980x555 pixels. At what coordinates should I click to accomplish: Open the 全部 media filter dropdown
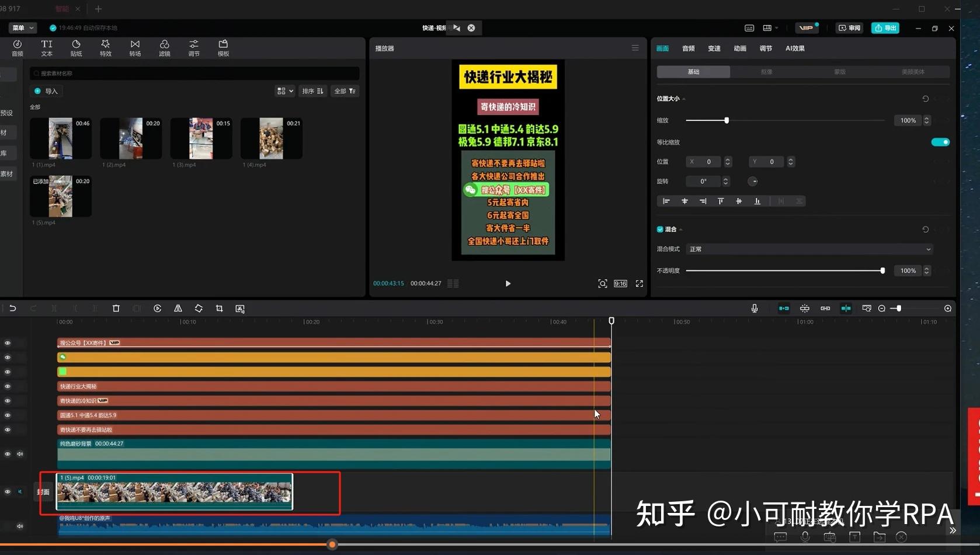click(345, 91)
